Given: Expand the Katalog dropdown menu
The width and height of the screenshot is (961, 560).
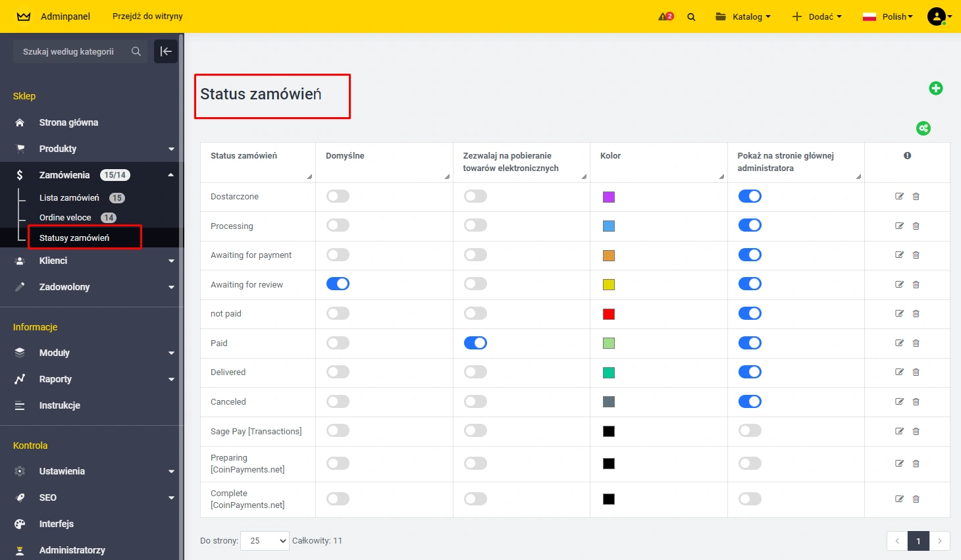Looking at the screenshot, I should (x=742, y=16).
